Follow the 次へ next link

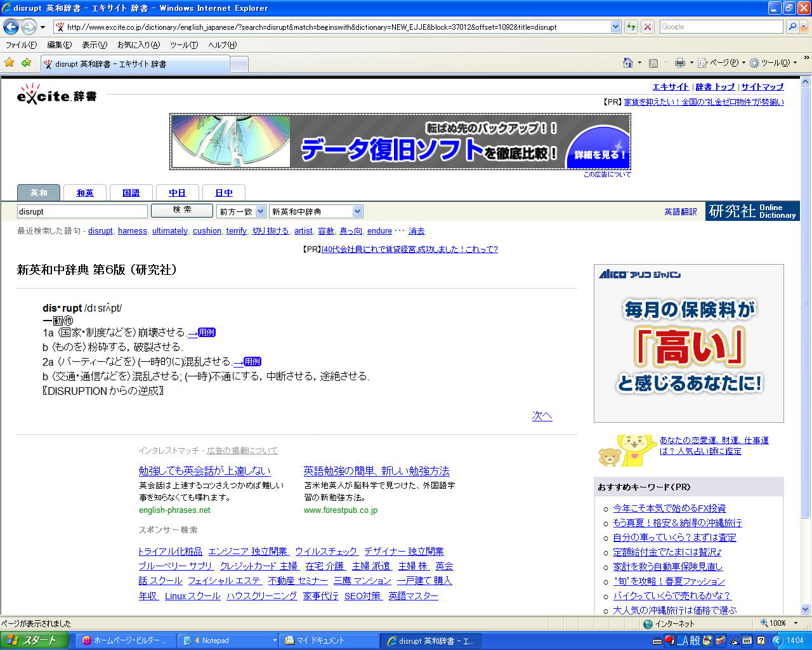[542, 416]
